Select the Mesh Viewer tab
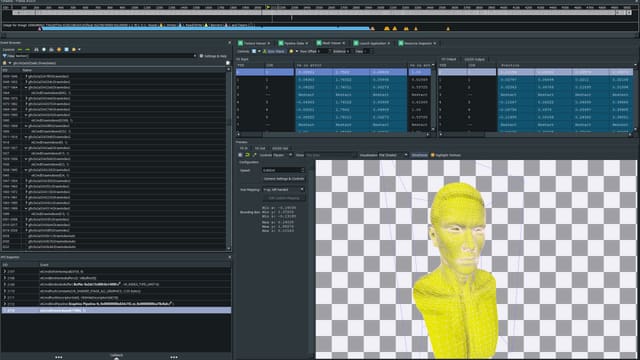640x360 pixels. pyautogui.click(x=331, y=43)
